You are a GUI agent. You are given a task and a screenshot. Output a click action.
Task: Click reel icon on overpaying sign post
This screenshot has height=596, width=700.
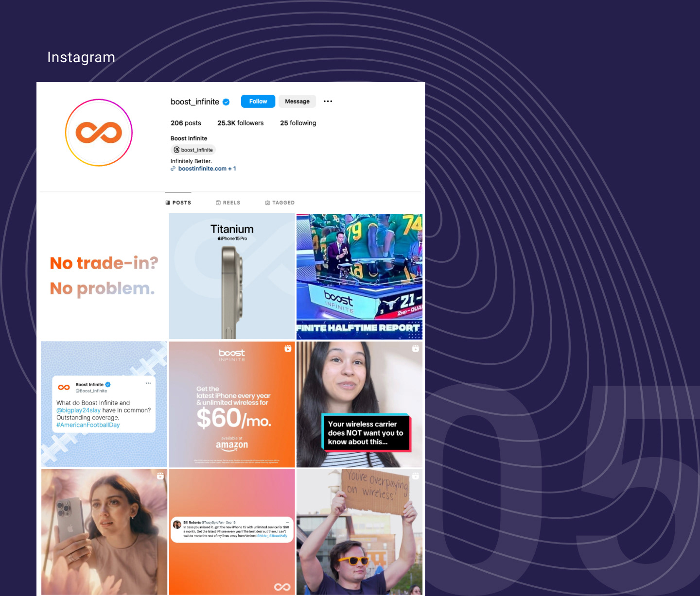pyautogui.click(x=416, y=476)
